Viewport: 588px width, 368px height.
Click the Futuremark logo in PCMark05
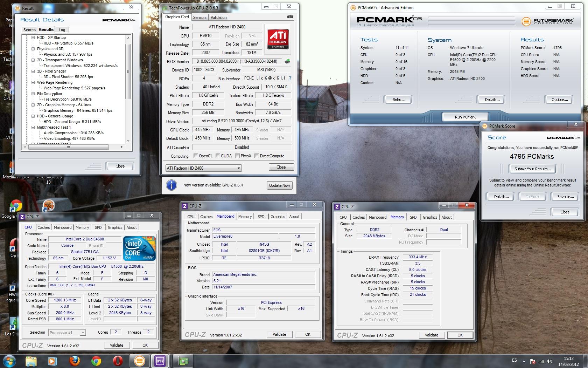tap(547, 21)
